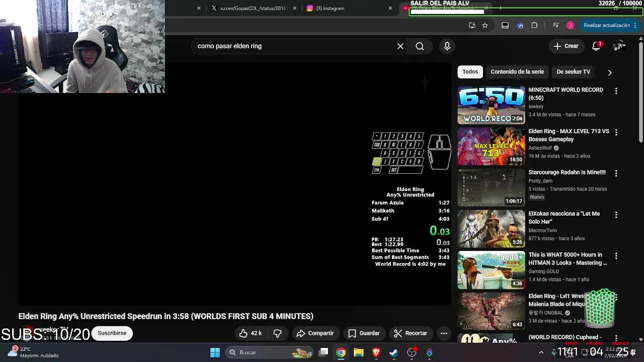Click Compartir button
644x362 pixels.
(315, 333)
